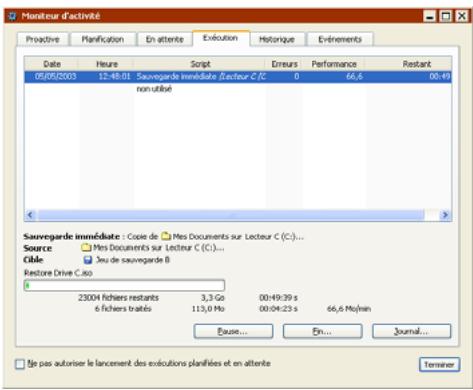
Task: Click the Pause... button
Action: pyautogui.click(x=233, y=331)
